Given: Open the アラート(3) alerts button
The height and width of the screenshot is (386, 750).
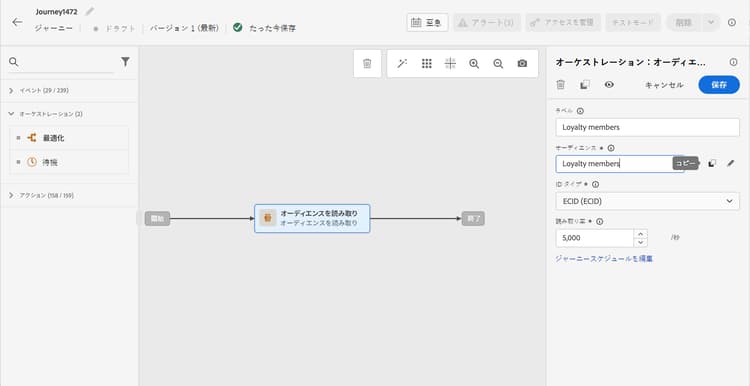Looking at the screenshot, I should click(487, 22).
